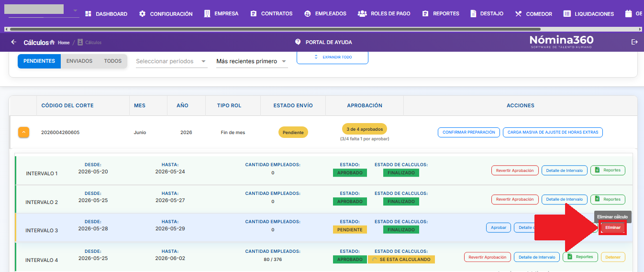Click the back arrow beside Cálculos
Viewport: 644px width, 272px height.
click(x=13, y=42)
